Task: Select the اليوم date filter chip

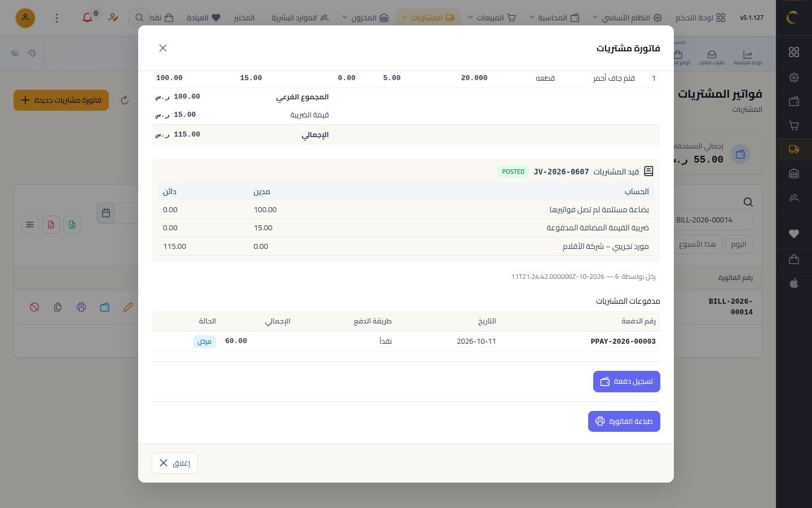Action: click(x=739, y=244)
